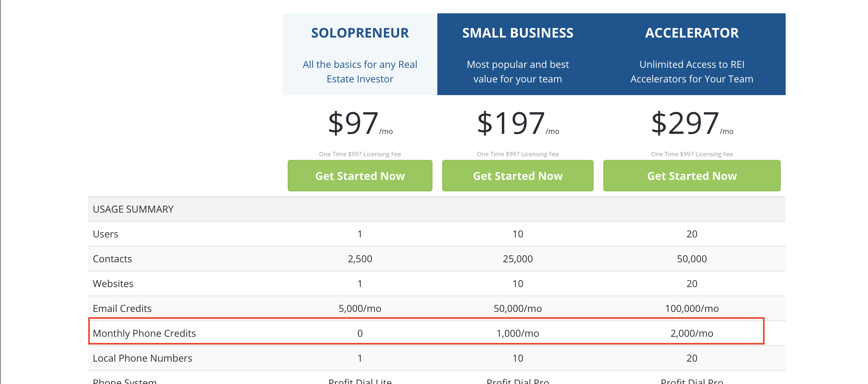Select the highlighted Monthly Phone Credits row
This screenshot has width=868, height=384.
click(144, 333)
